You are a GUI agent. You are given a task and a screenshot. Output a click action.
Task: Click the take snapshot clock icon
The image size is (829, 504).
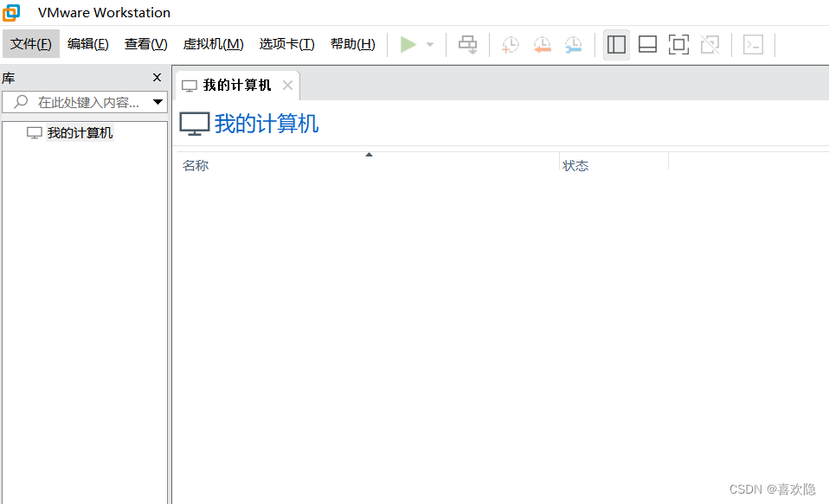pos(511,44)
